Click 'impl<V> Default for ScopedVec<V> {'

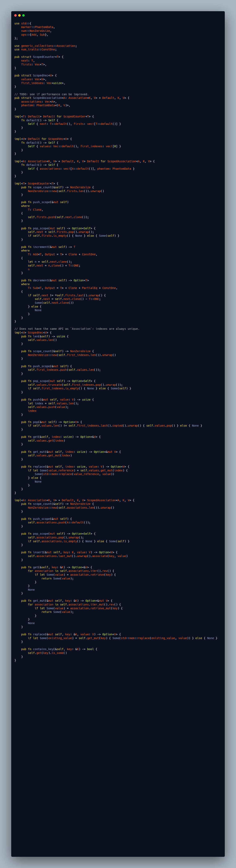(43, 139)
